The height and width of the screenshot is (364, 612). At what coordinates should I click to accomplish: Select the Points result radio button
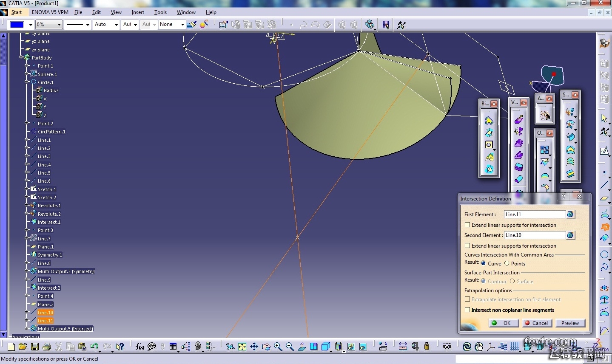(507, 263)
